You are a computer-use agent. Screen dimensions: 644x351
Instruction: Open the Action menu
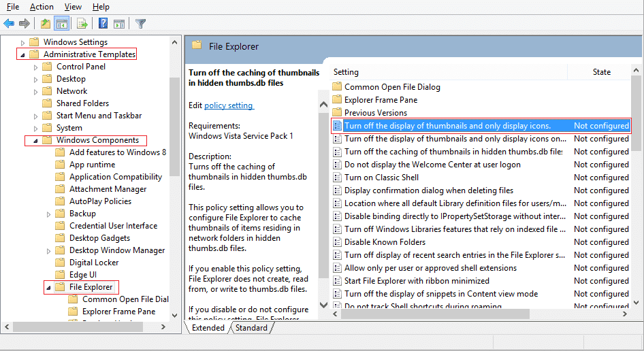tap(42, 7)
